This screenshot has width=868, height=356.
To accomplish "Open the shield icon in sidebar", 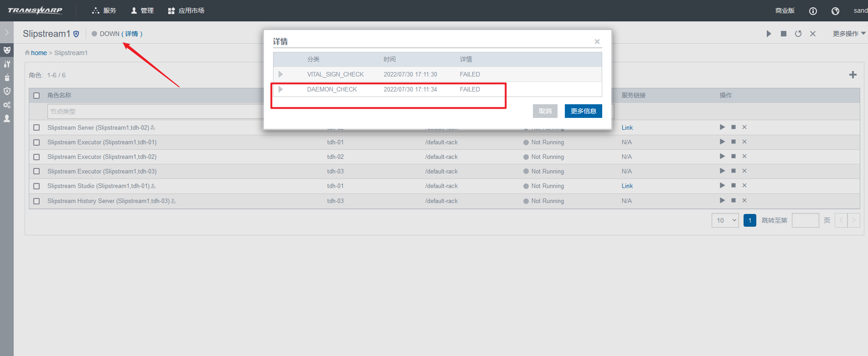I will pyautogui.click(x=7, y=91).
